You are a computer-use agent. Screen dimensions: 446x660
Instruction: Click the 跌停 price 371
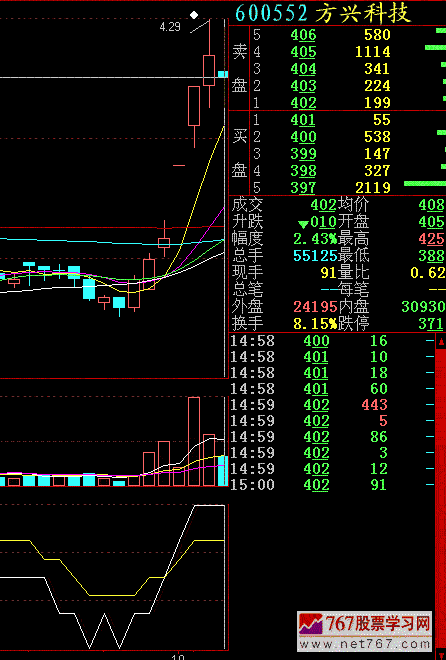pos(431,324)
